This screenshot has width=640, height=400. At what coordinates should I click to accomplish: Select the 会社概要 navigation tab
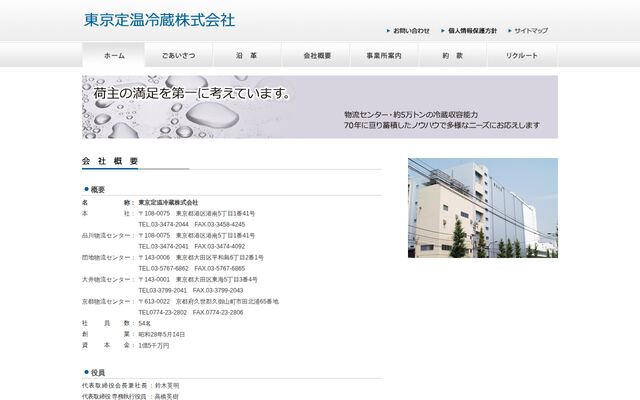pos(317,55)
